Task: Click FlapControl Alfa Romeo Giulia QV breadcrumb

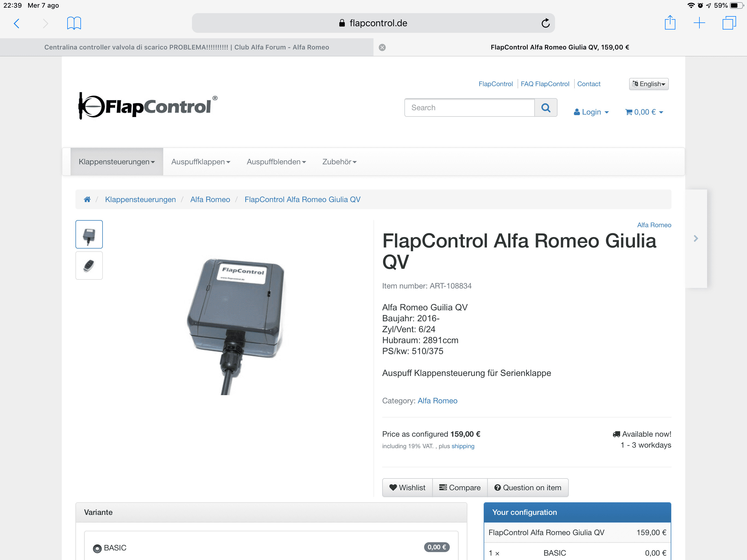Action: 303,199
